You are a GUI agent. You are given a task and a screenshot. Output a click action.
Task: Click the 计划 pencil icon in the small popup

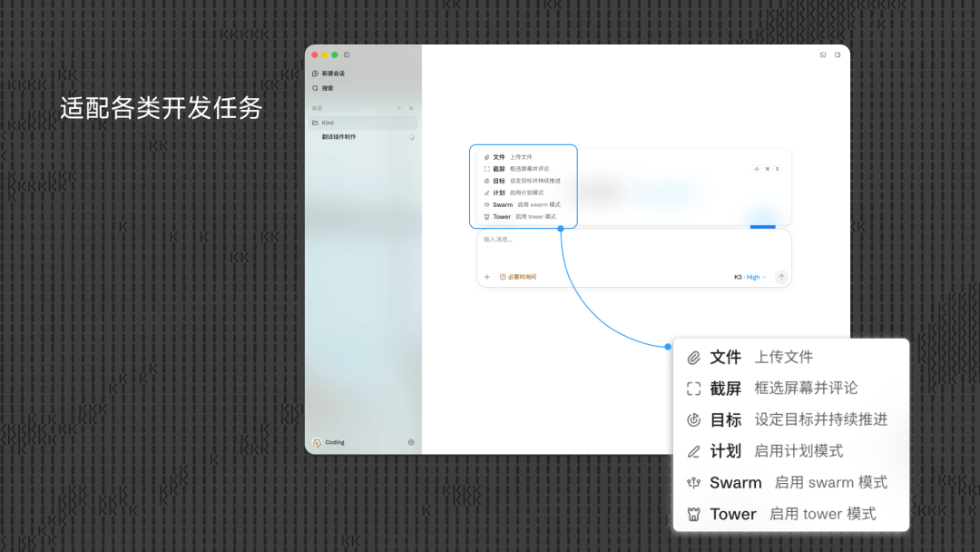(487, 192)
